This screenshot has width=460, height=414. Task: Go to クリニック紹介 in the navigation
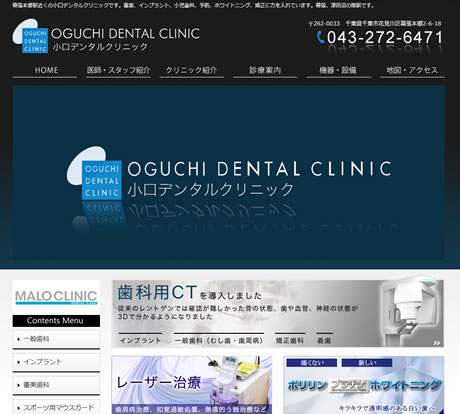[192, 71]
